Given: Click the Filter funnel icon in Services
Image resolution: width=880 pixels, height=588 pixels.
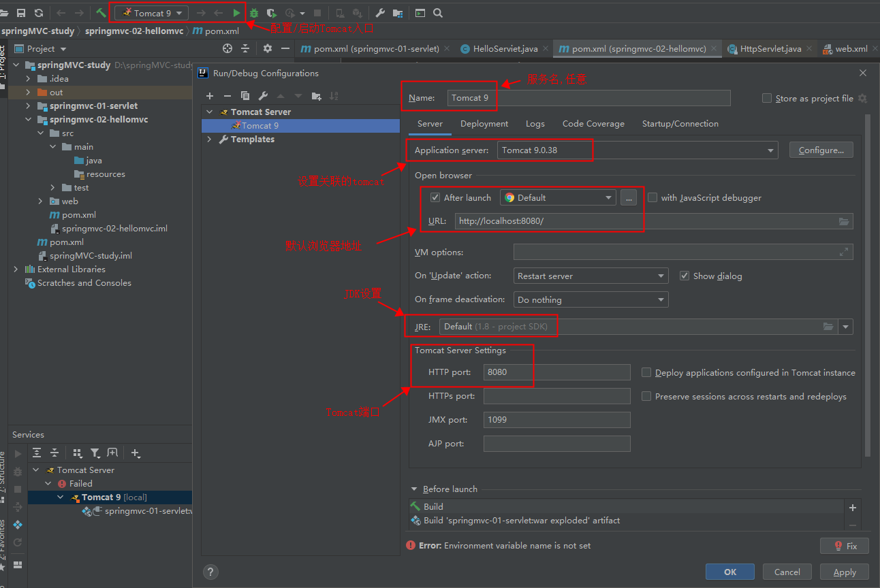Looking at the screenshot, I should pos(95,453).
